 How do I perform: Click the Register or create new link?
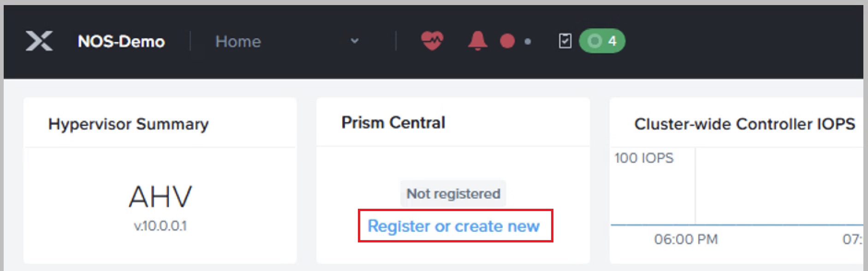pyautogui.click(x=453, y=226)
